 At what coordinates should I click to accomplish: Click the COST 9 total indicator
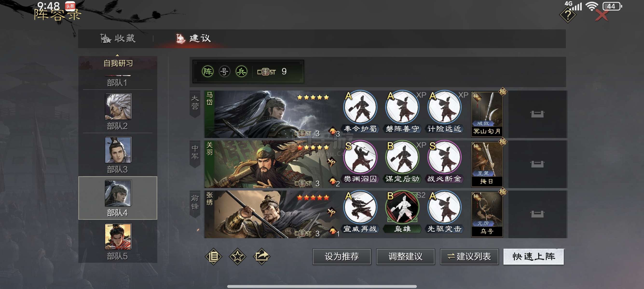[x=272, y=72]
